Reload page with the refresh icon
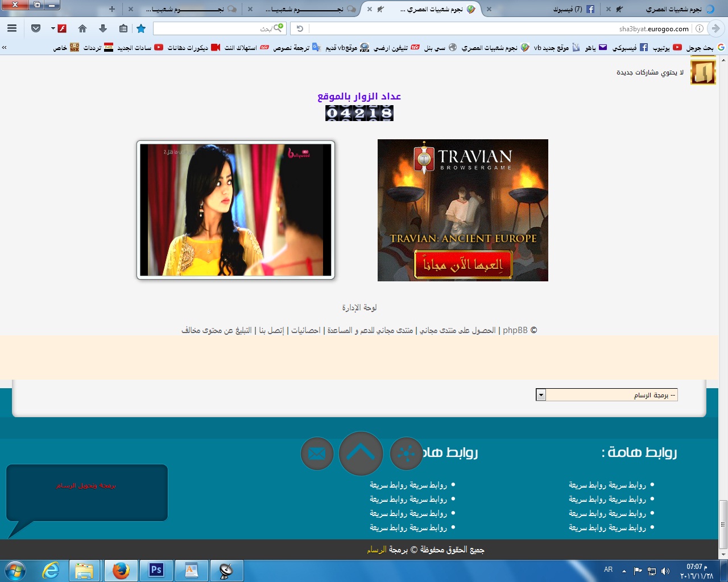The width and height of the screenshot is (728, 582). point(300,28)
